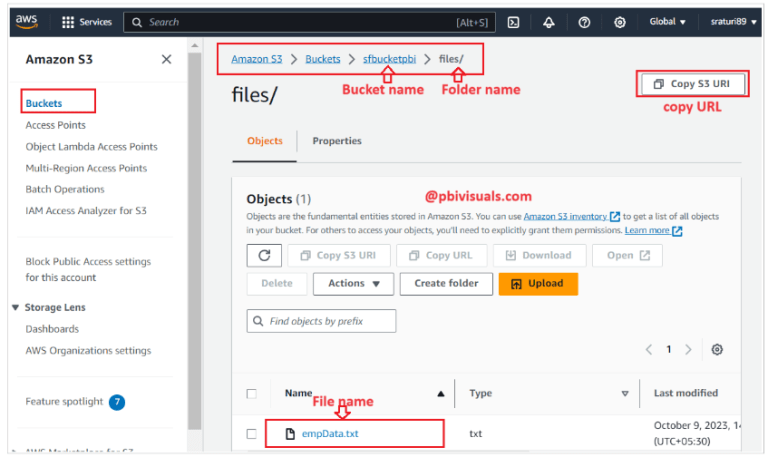Click the orange Upload button

click(x=538, y=284)
